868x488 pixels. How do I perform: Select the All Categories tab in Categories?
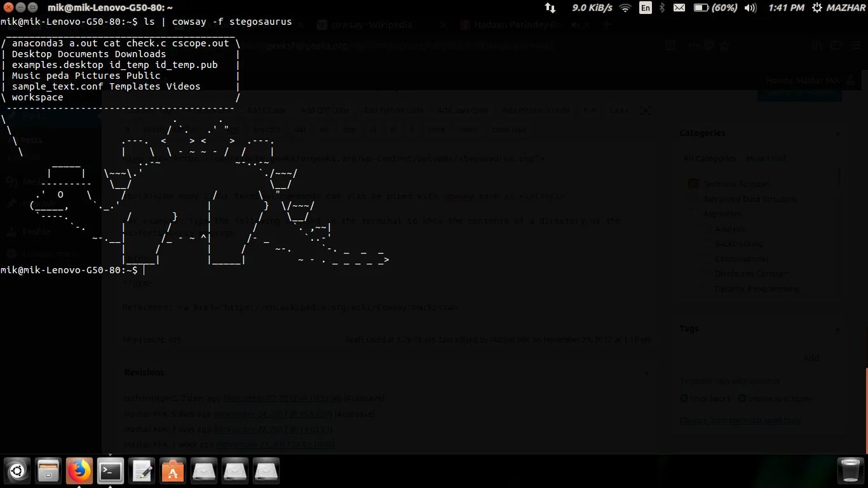710,158
